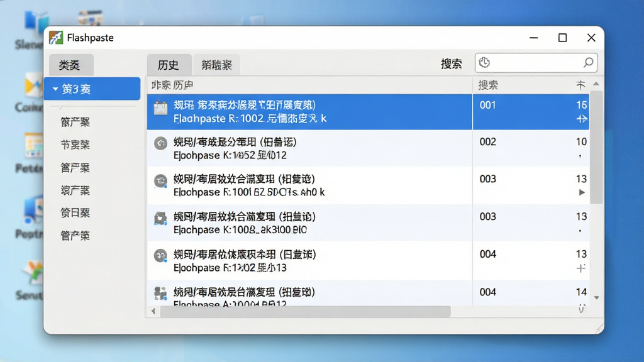Click the plus icon in first 004 row
Viewport: 644px width, 362px height.
tap(580, 268)
